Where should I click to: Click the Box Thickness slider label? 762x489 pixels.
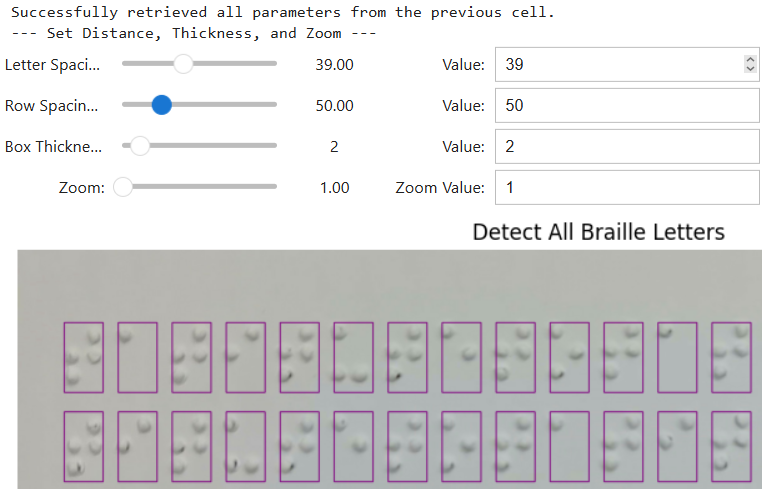click(x=53, y=146)
